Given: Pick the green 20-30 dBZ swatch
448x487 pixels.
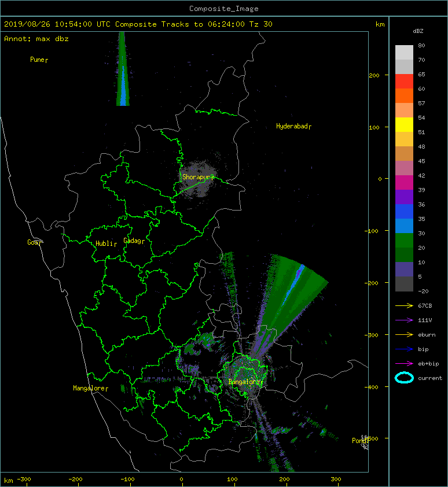Looking at the screenshot, I should click(404, 241).
